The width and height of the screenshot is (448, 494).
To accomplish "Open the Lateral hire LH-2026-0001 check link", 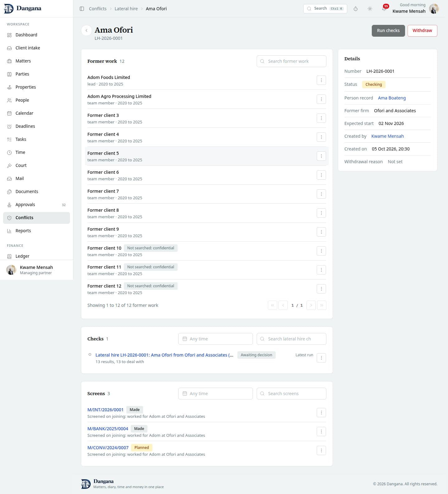I will [164, 355].
